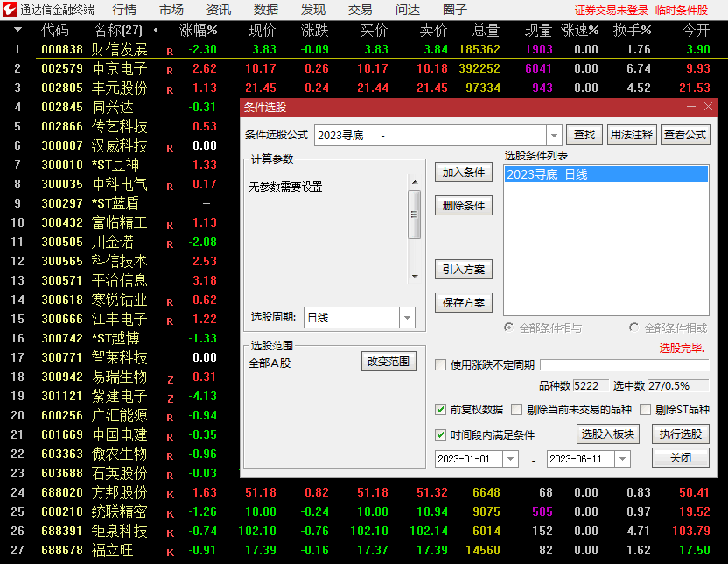Select stock 财信发展 in the list
The height and width of the screenshot is (564, 728).
[x=119, y=49]
